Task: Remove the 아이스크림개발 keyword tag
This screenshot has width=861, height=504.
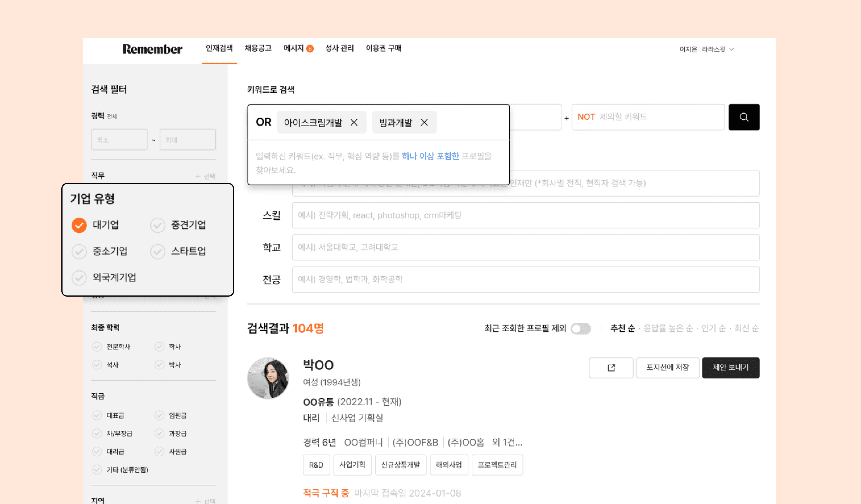Action: point(354,122)
